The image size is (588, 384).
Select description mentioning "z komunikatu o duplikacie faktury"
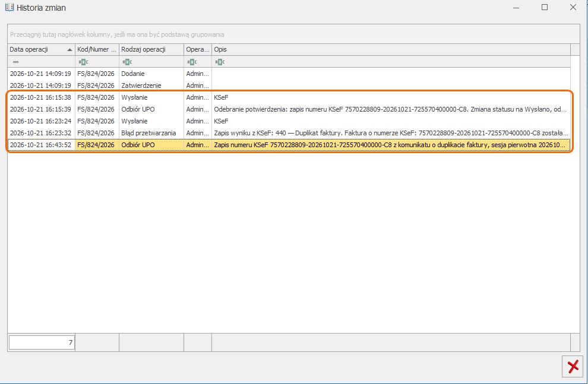391,145
